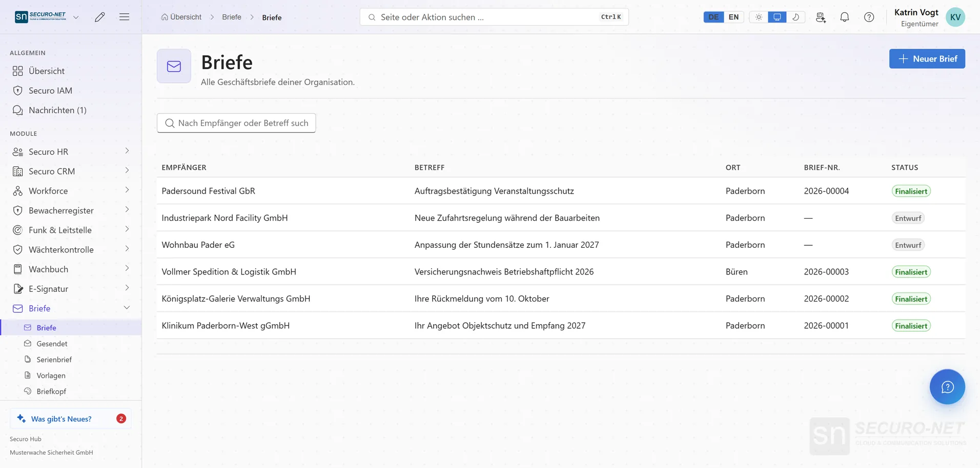This screenshot has height=468, width=980.
Task: Open the Wohnbau Pader eG letter
Action: pyautogui.click(x=561, y=245)
